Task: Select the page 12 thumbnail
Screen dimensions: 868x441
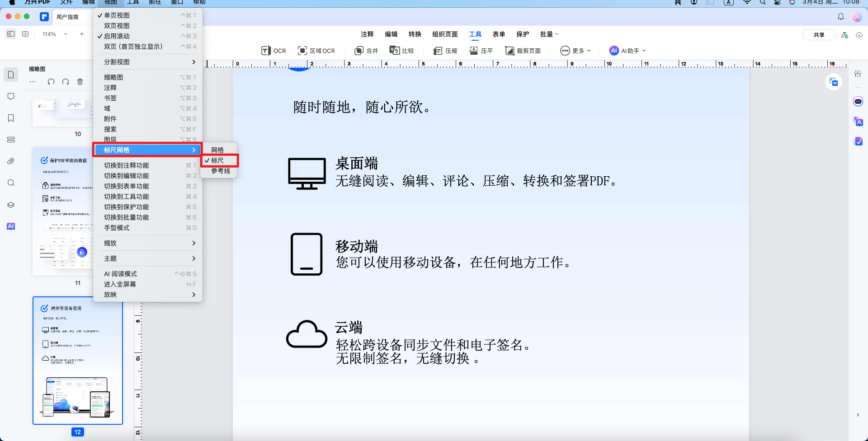Action: pyautogui.click(x=77, y=360)
